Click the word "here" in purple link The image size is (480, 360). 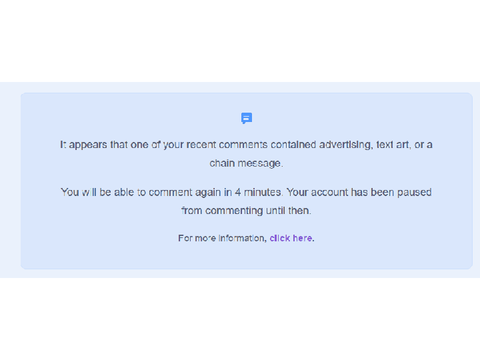tap(303, 238)
